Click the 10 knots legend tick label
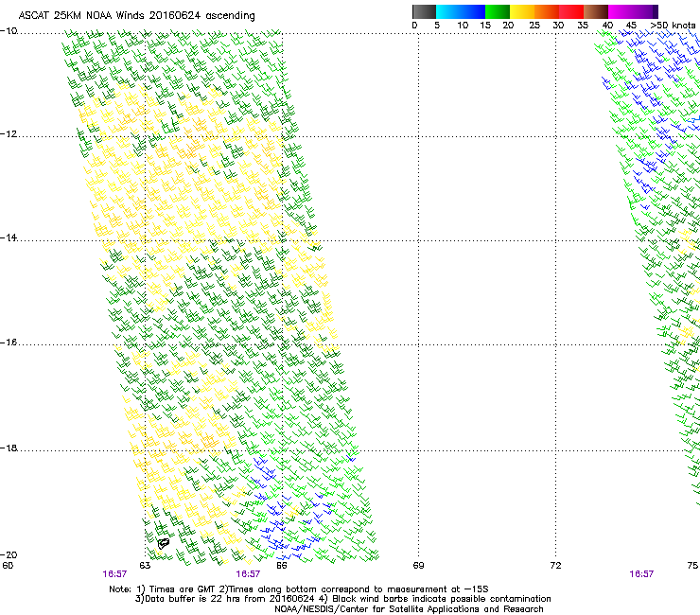 click(463, 26)
